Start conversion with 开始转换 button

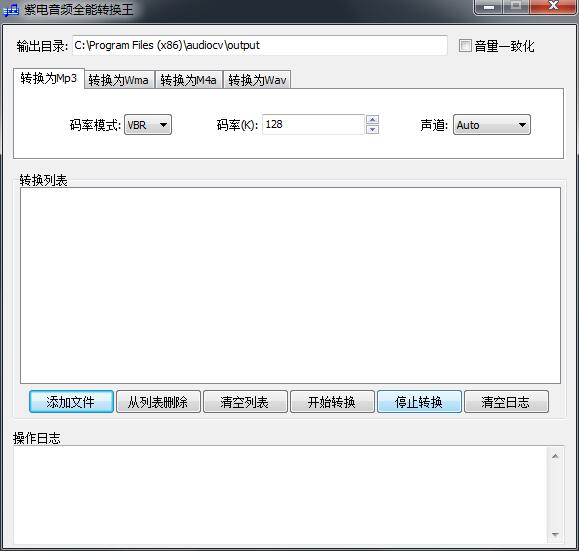332,401
